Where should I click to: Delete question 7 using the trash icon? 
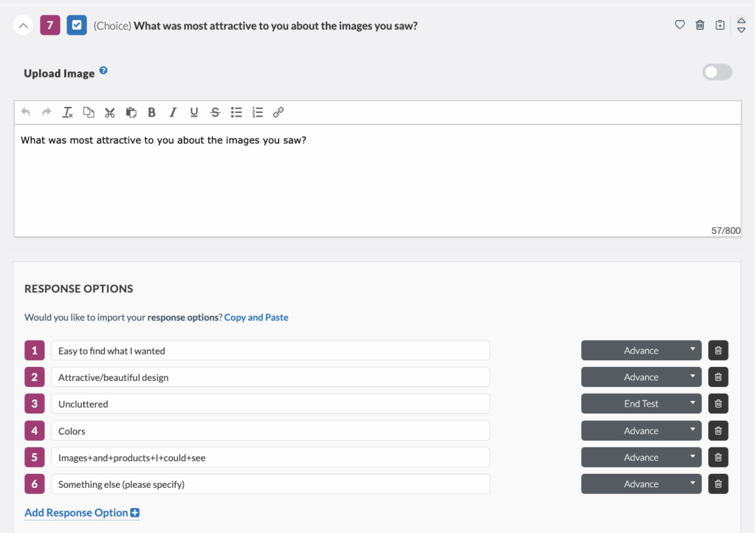point(700,24)
